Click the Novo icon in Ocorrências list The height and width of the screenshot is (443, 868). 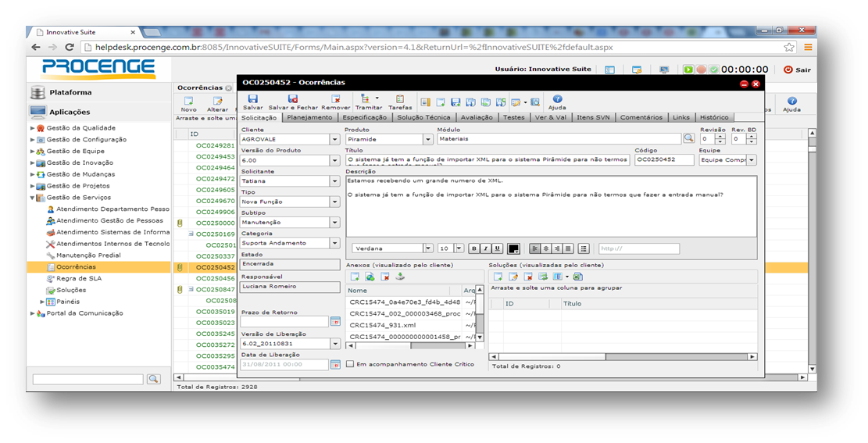tap(189, 102)
